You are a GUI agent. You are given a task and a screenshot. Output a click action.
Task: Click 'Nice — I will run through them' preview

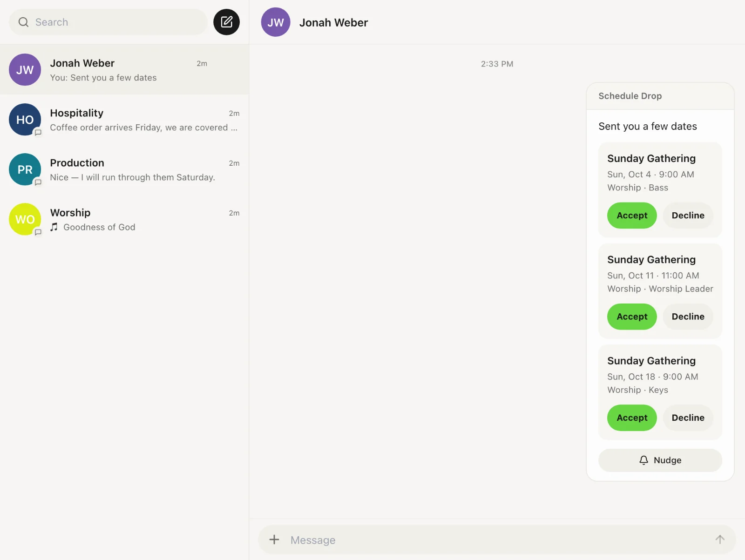click(132, 177)
